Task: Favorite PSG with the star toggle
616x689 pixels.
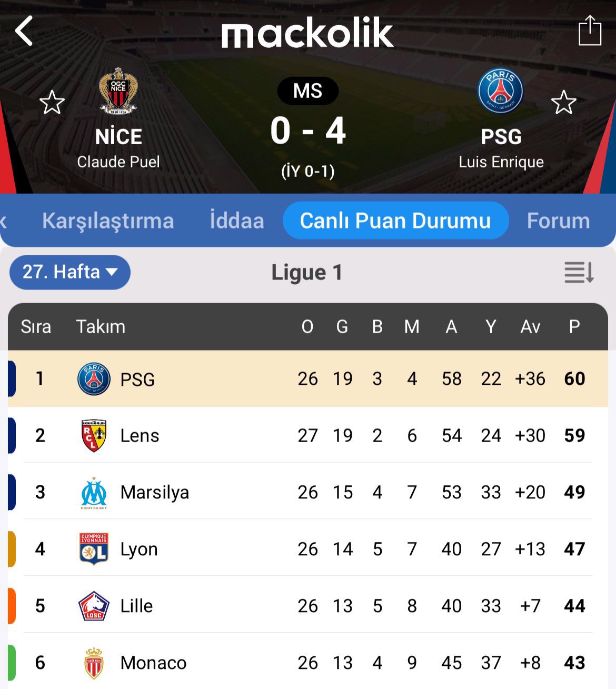Action: (563, 102)
